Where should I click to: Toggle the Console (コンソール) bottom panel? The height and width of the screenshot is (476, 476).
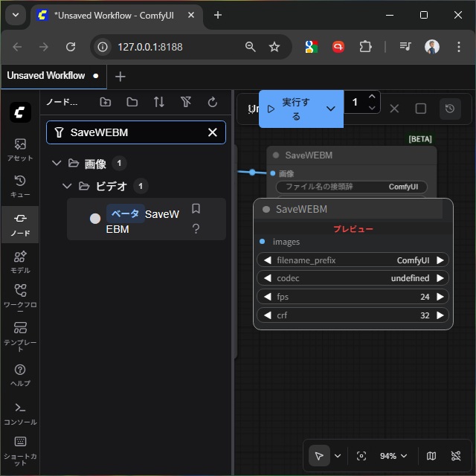[20, 413]
